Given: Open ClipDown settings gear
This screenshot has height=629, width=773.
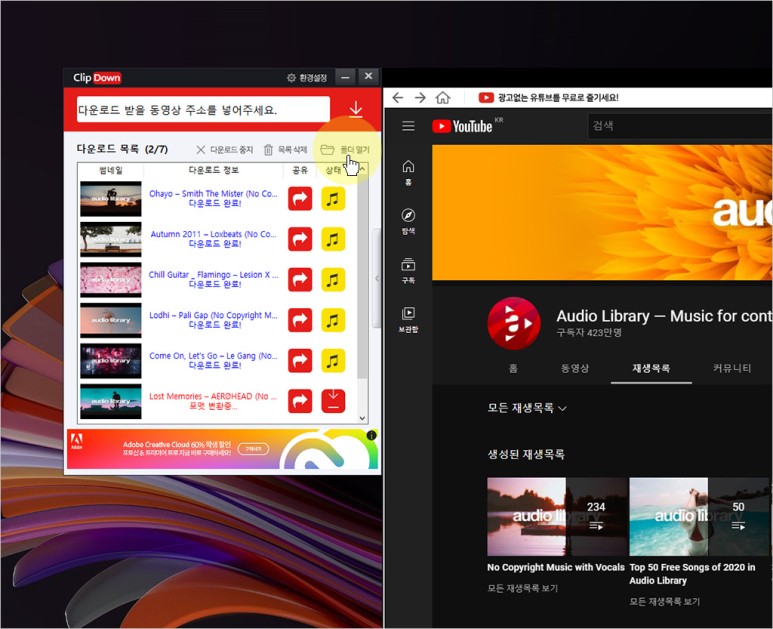Looking at the screenshot, I should [307, 78].
